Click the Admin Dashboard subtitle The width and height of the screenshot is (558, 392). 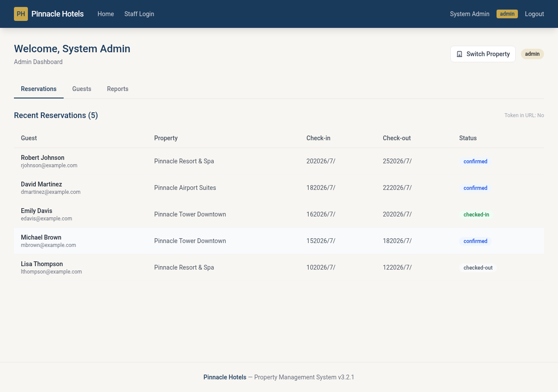pyautogui.click(x=38, y=62)
